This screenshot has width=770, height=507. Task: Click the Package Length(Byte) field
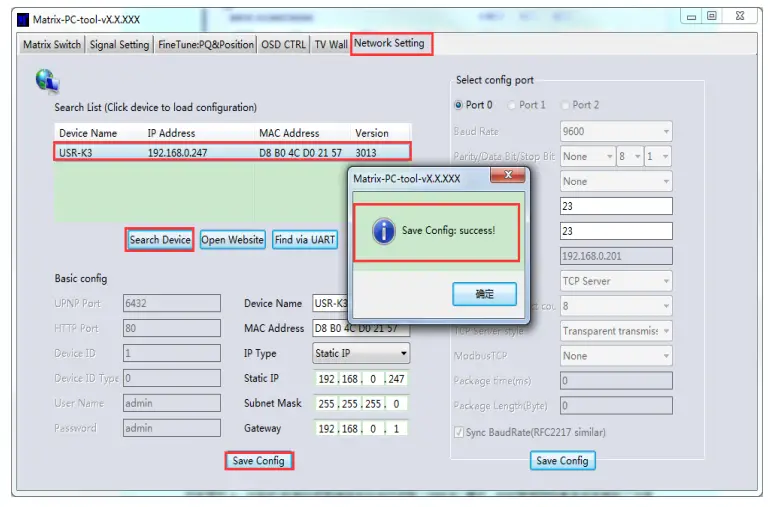[x=616, y=406]
